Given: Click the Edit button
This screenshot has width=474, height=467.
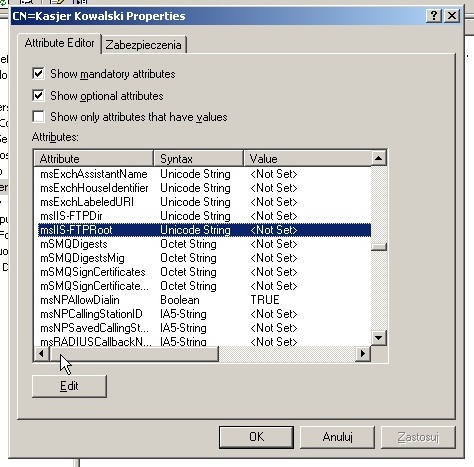Looking at the screenshot, I should coord(69,386).
